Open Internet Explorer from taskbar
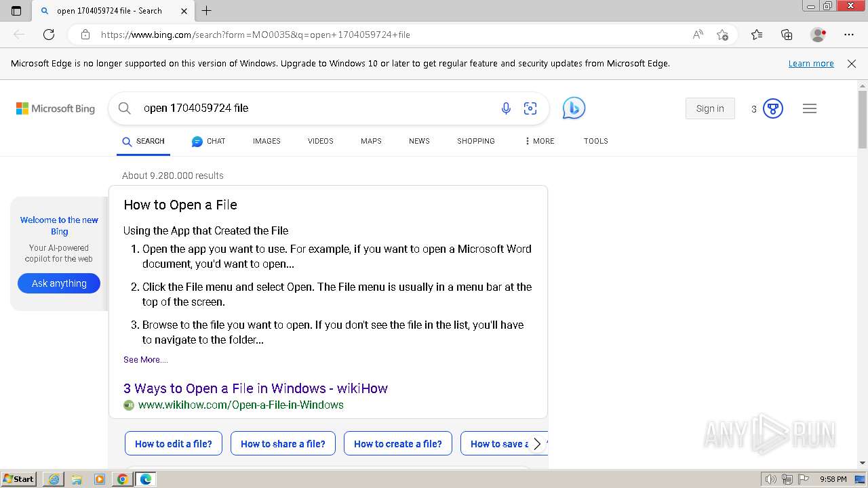 pos(54,479)
